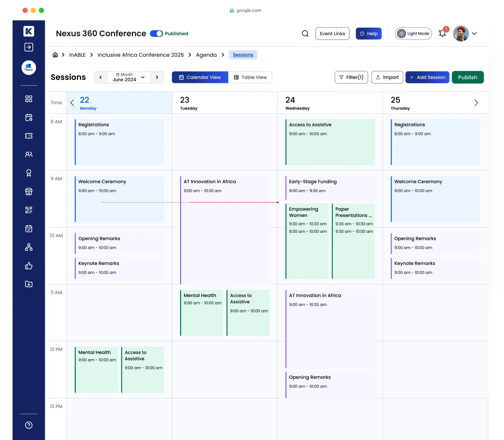The width and height of the screenshot is (504, 440).
Task: Open the dashboard grid icon
Action: coord(29,99)
